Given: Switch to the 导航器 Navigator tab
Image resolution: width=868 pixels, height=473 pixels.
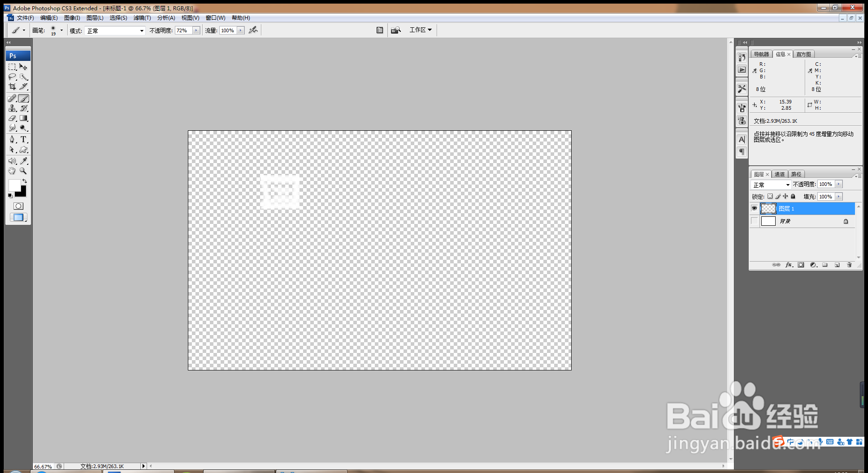Looking at the screenshot, I should pyautogui.click(x=761, y=54).
